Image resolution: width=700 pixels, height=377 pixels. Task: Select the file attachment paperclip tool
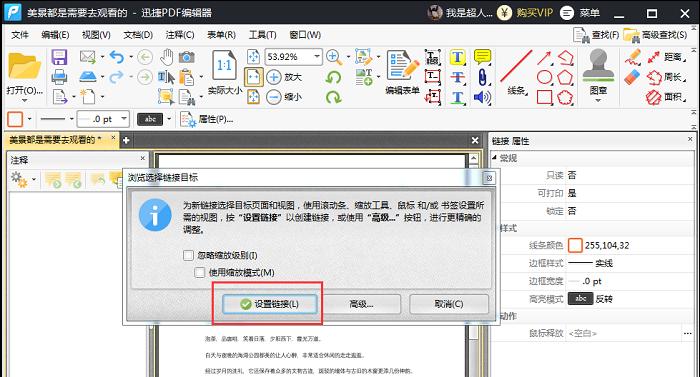point(482,77)
